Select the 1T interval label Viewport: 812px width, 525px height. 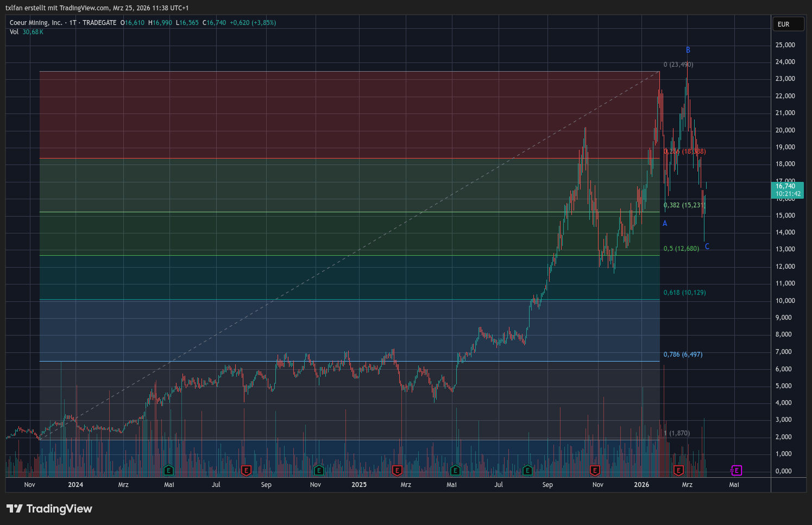[73, 23]
